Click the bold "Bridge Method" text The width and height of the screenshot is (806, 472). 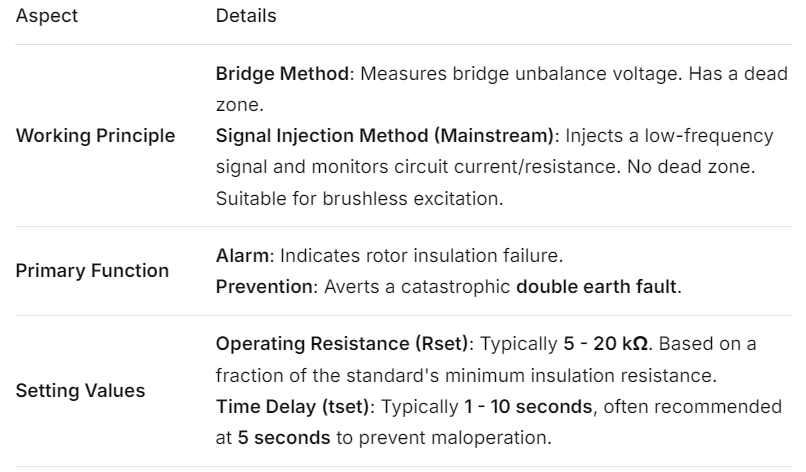click(x=267, y=73)
